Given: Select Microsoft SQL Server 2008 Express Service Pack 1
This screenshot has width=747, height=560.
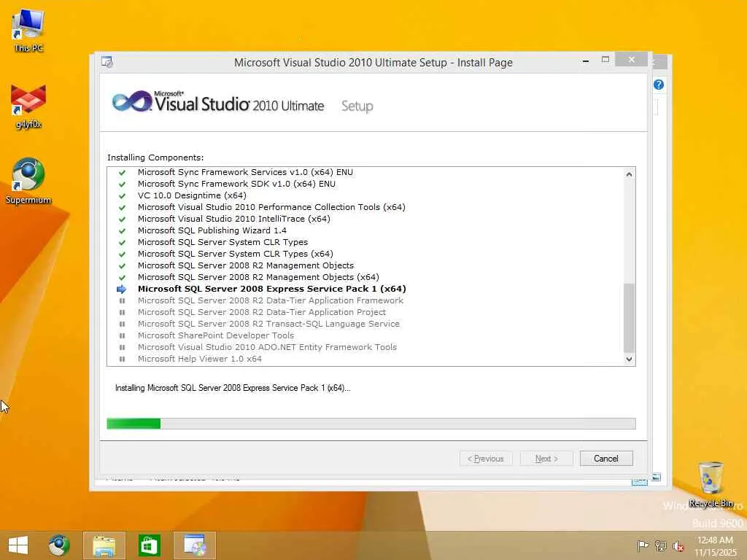Looking at the screenshot, I should point(272,289).
